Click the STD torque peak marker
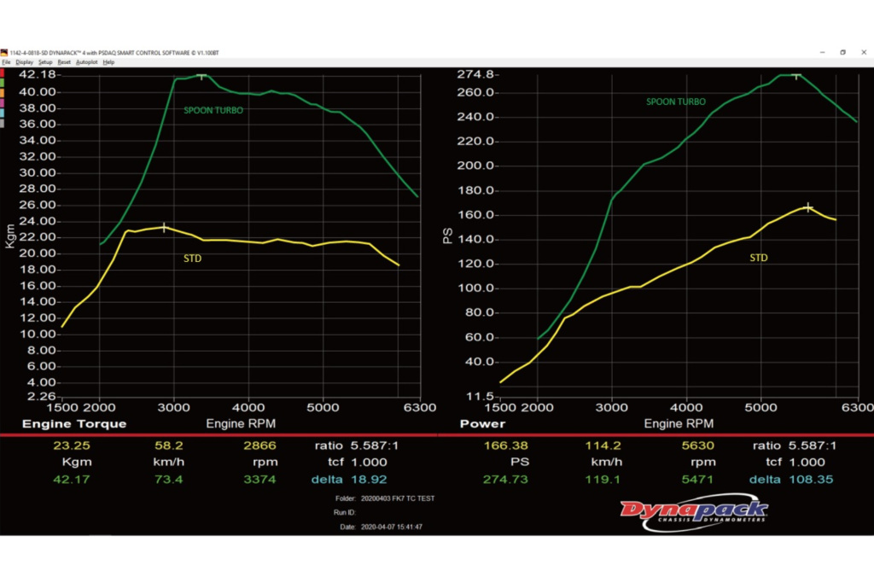Screen dimensions: 874x588 click(x=164, y=227)
